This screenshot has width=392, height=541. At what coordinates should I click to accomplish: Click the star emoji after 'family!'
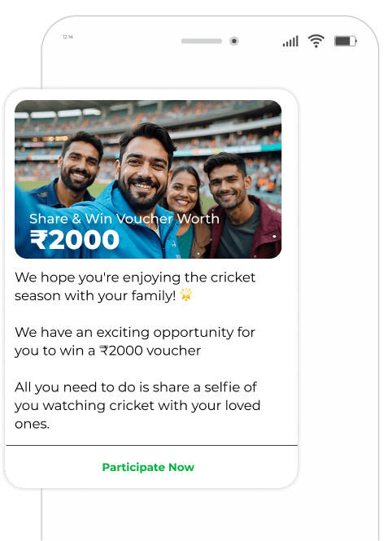click(186, 294)
